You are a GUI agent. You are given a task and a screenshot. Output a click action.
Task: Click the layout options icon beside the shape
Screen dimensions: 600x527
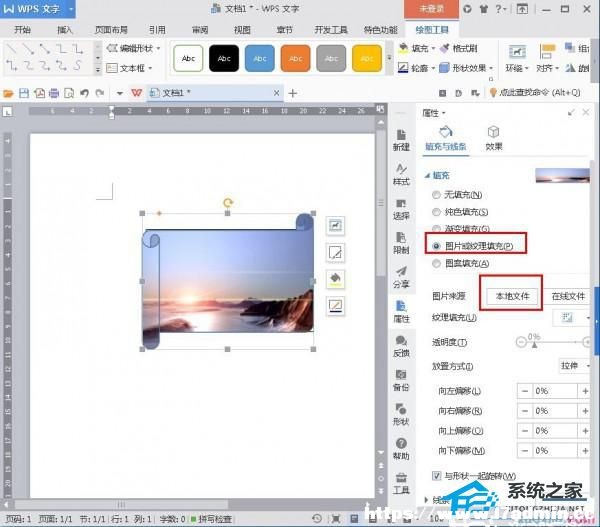click(335, 225)
